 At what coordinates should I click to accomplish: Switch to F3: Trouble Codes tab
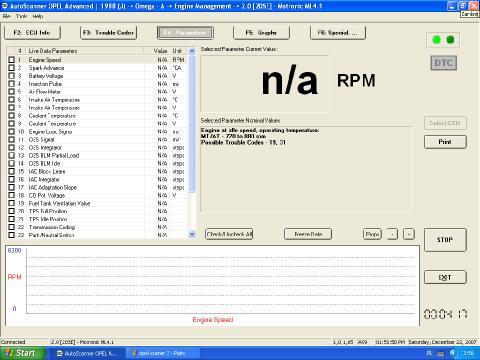(x=108, y=33)
